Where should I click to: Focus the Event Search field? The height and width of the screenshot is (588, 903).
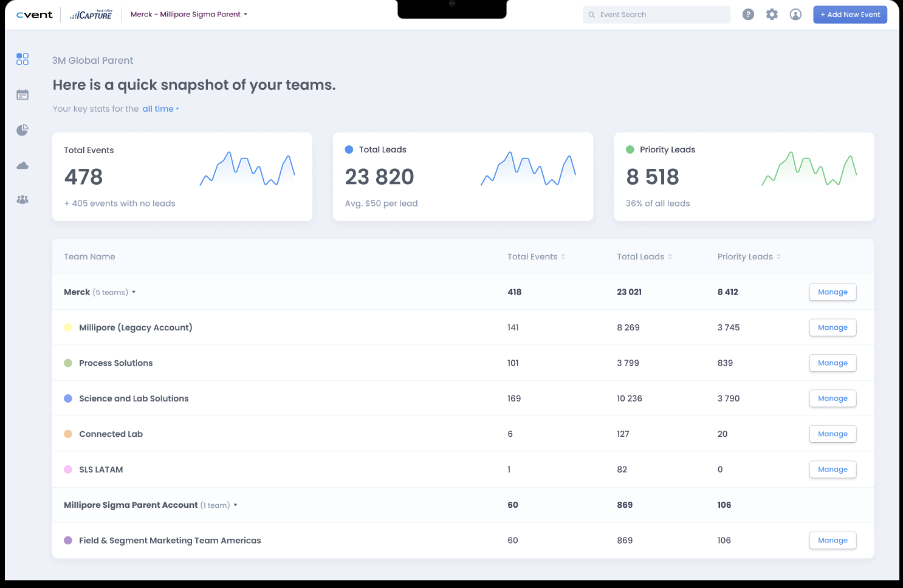[656, 15]
